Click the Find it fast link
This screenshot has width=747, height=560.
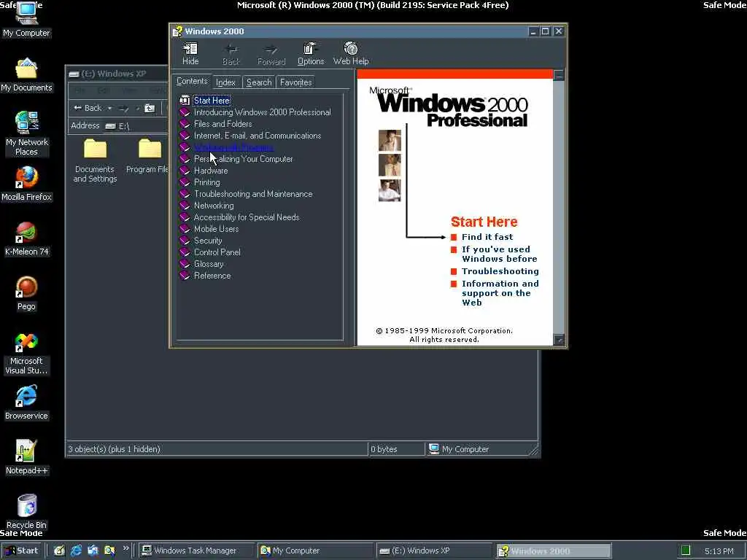click(487, 237)
